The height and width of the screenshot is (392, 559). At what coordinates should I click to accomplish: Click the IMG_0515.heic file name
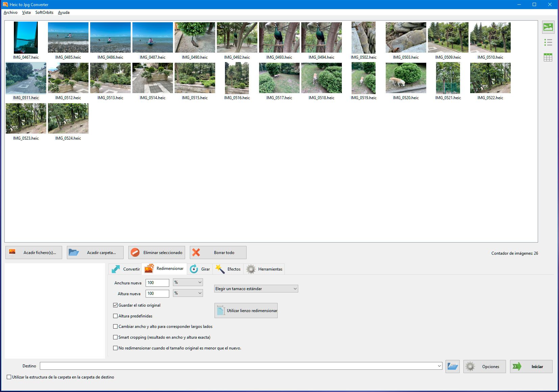tap(195, 98)
